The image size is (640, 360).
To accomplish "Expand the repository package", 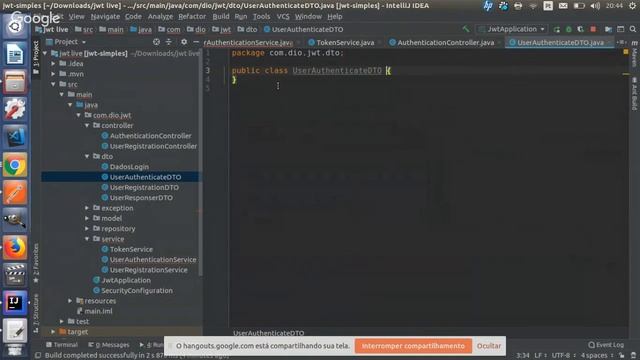I will [x=87, y=229].
